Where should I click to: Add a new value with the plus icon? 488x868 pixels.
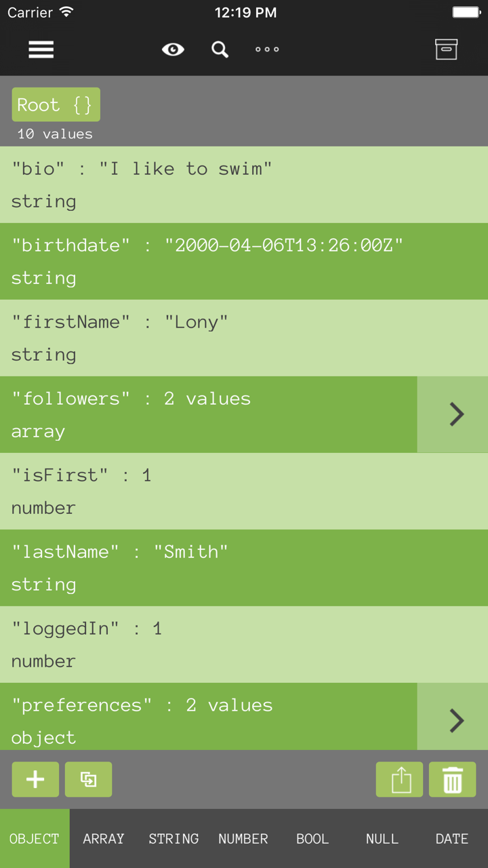click(x=35, y=779)
